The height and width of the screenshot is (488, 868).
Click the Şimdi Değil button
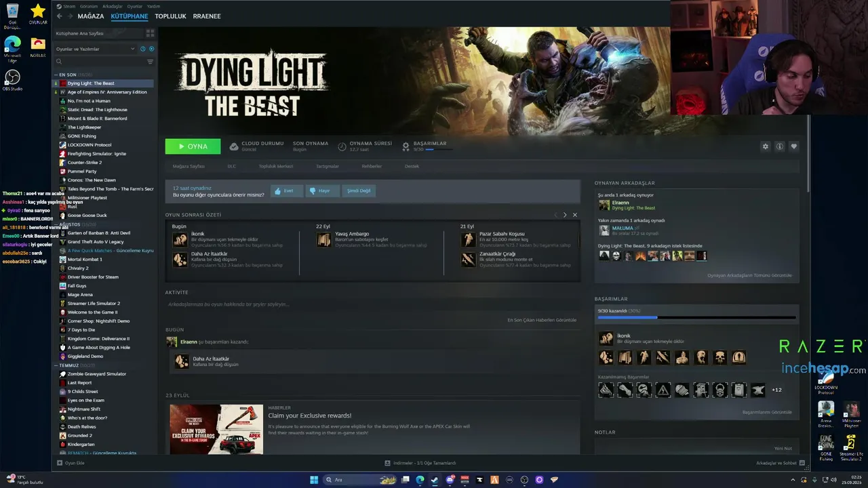(x=359, y=190)
